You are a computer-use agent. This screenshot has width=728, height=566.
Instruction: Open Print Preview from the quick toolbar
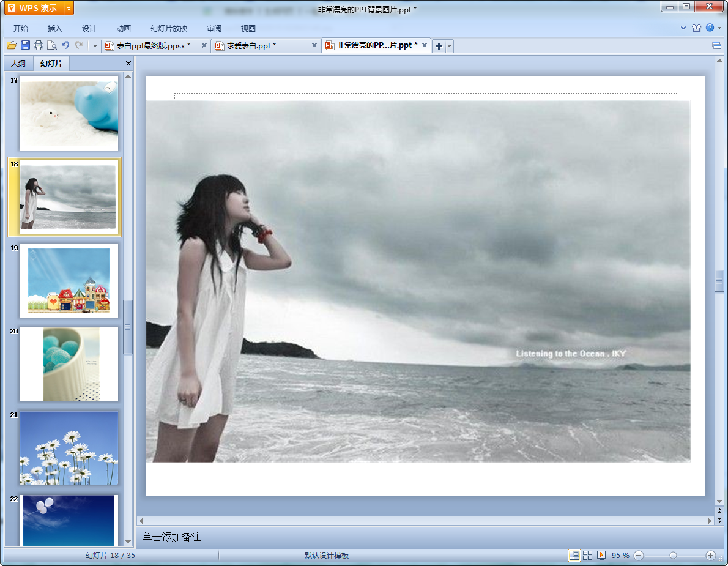(52, 45)
